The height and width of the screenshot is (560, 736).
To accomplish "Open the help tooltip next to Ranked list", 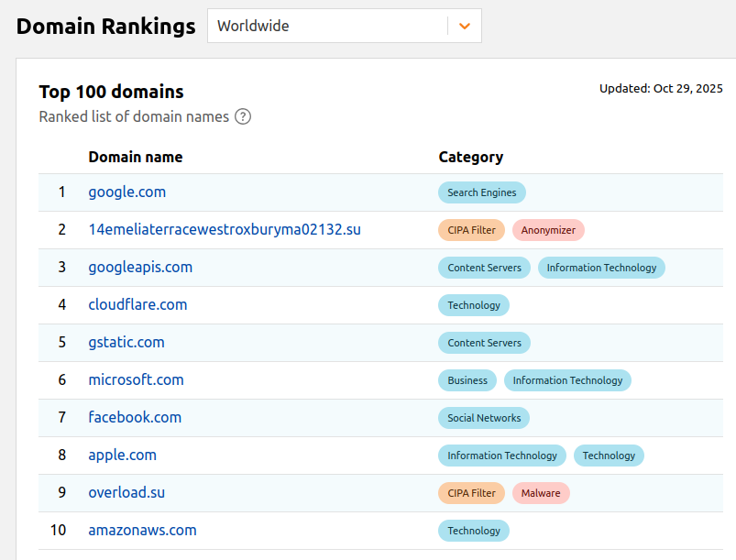I will coord(242,116).
